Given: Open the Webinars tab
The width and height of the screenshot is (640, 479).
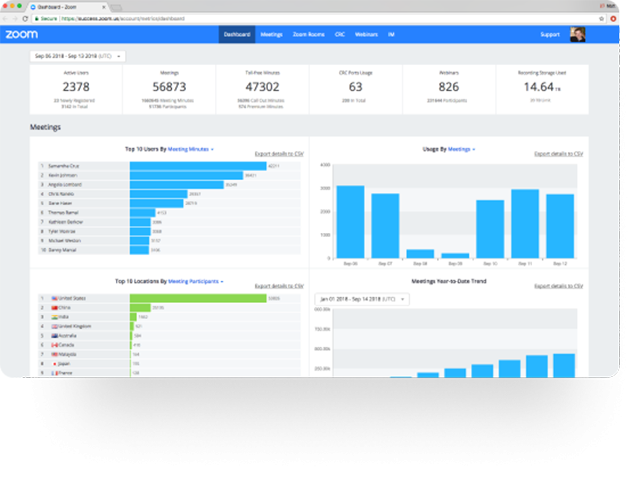Looking at the screenshot, I should coord(366,34).
